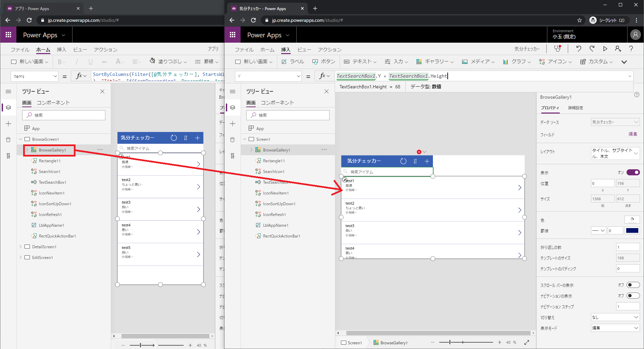Open Tree view layers icon in right sidebar
The width and height of the screenshot is (644, 349).
pyautogui.click(x=233, y=107)
